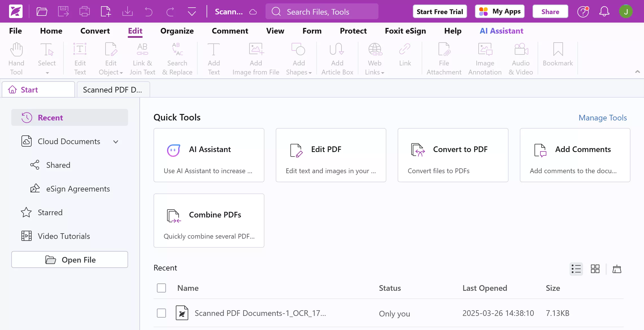Click the Link tool
The height and width of the screenshot is (330, 644).
click(405, 55)
